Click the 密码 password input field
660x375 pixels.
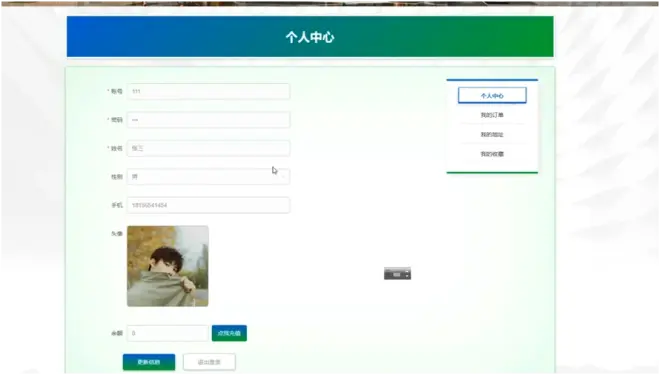208,120
